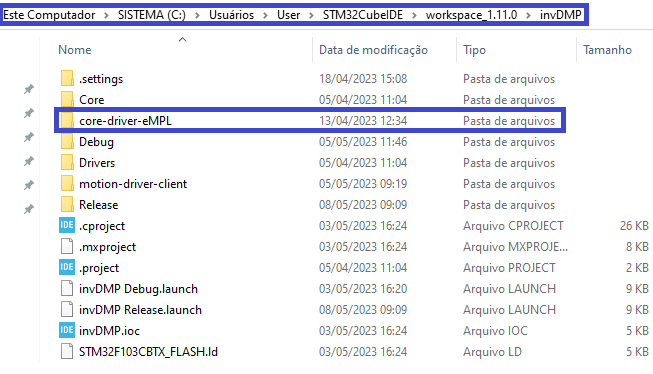Expand breadcrumb chevron after Este Computador

click(x=106, y=15)
